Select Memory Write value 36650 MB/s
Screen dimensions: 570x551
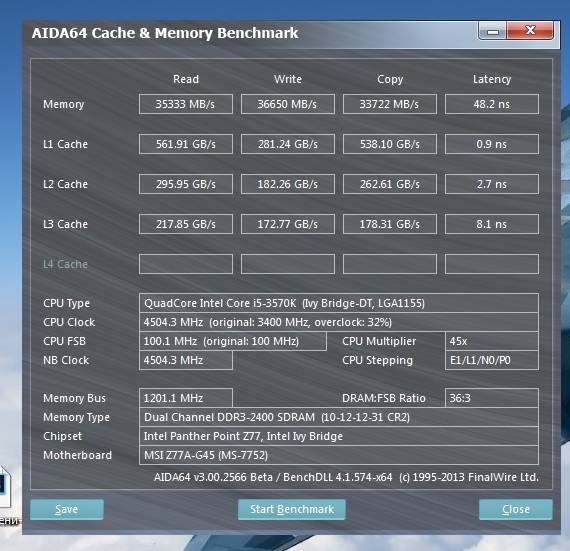[288, 104]
